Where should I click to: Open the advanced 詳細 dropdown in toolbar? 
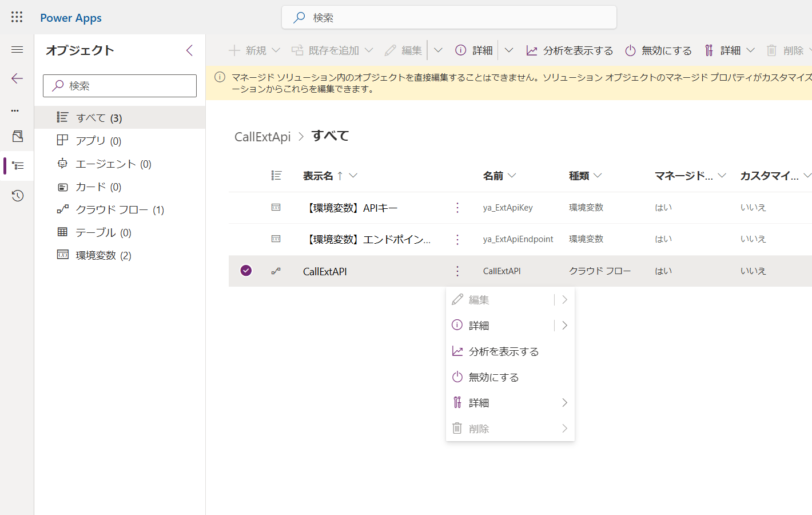730,50
